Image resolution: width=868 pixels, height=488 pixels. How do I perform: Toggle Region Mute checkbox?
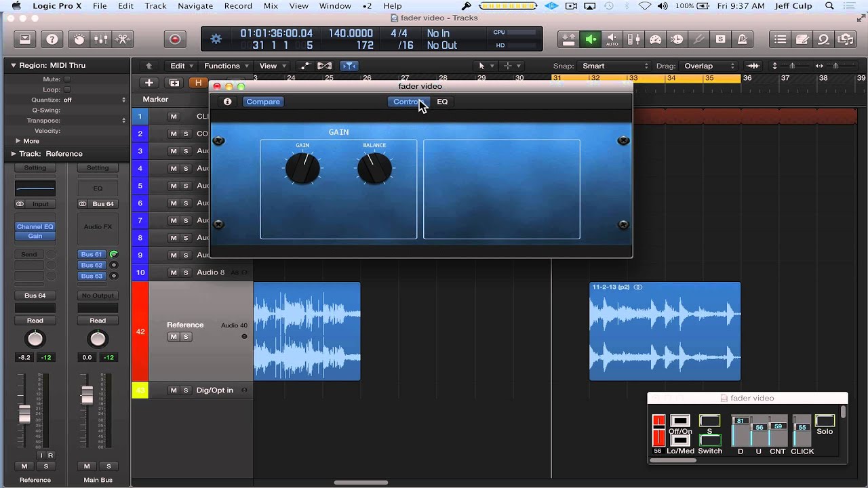click(67, 79)
